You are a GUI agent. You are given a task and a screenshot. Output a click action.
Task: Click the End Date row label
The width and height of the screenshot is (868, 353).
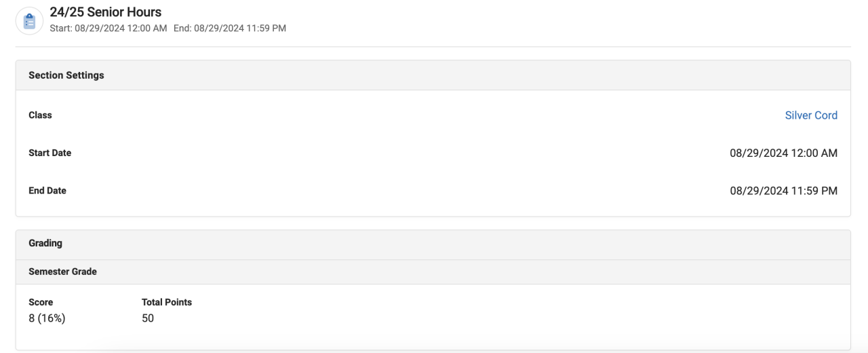(x=47, y=191)
